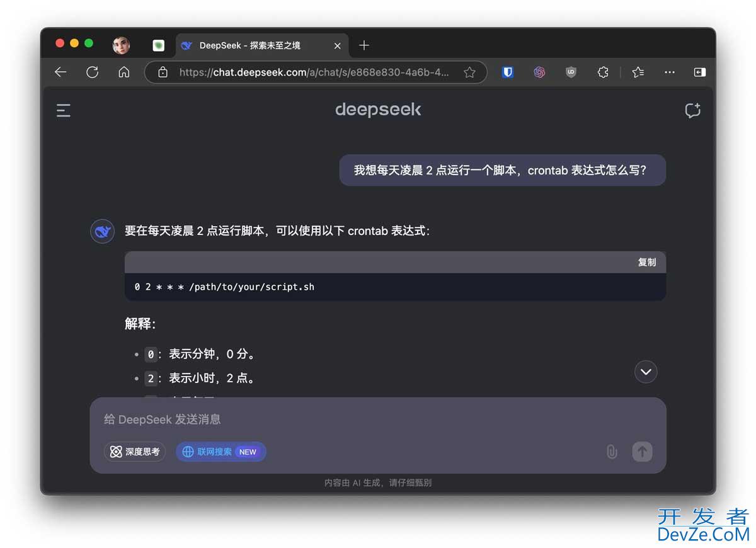The image size is (756, 548).
Task: Click the bullet explaining 2 表示小时
Action: tap(201, 378)
